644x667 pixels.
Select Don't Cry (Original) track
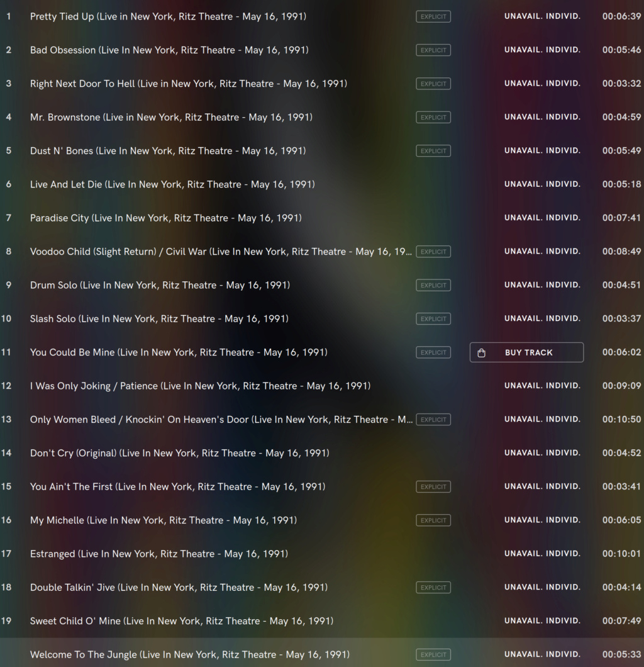[179, 454]
